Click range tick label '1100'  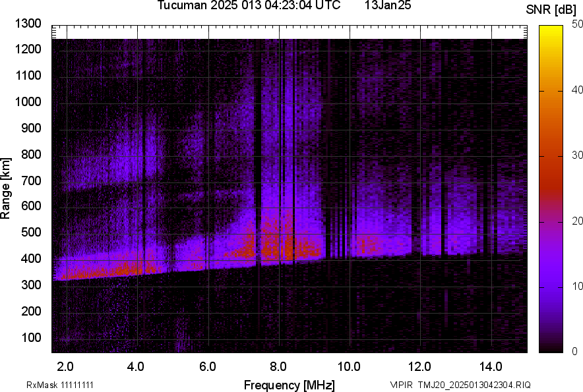click(28, 75)
